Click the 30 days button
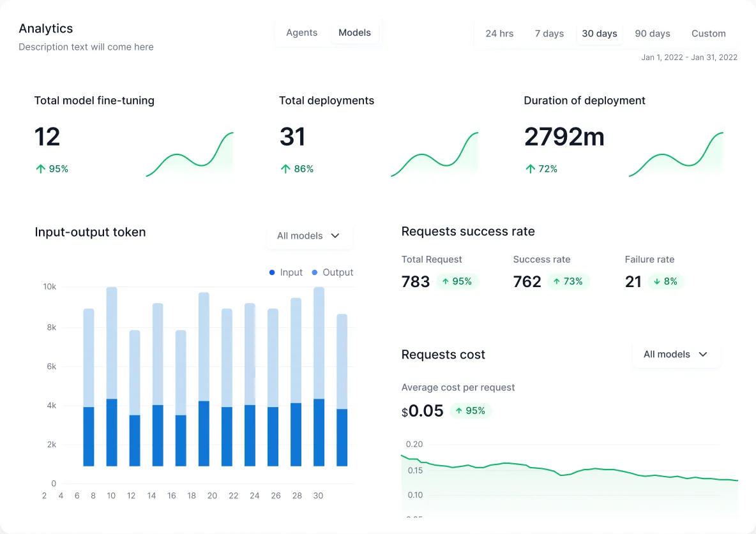Screen dimensions: 756x534 (599, 33)
